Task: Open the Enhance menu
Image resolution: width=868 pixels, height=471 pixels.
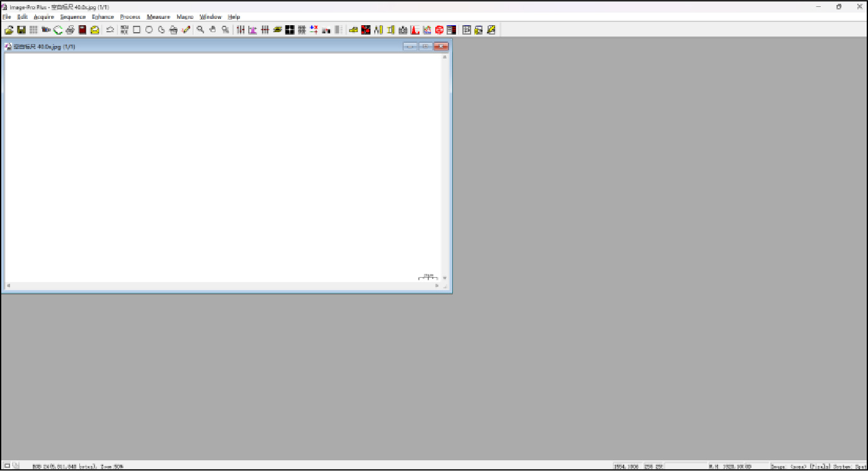Action: pos(103,17)
